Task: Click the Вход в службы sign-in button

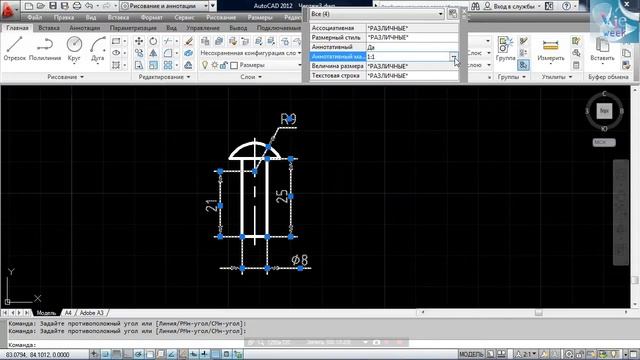Action: 513,6
